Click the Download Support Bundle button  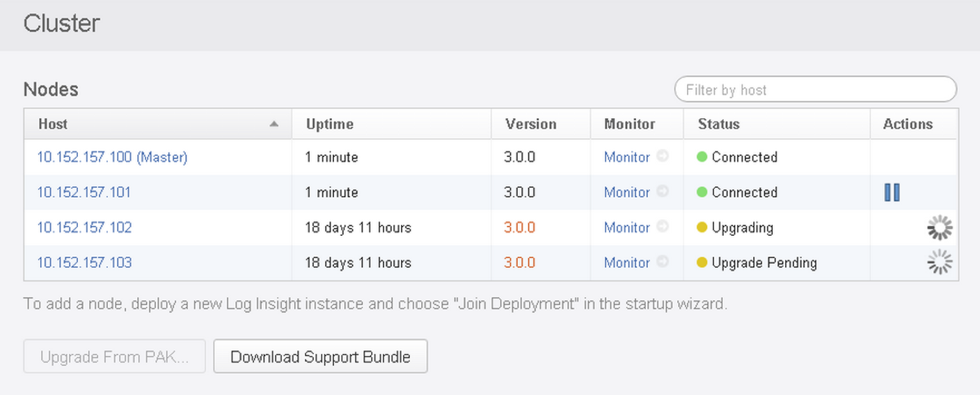coord(320,357)
